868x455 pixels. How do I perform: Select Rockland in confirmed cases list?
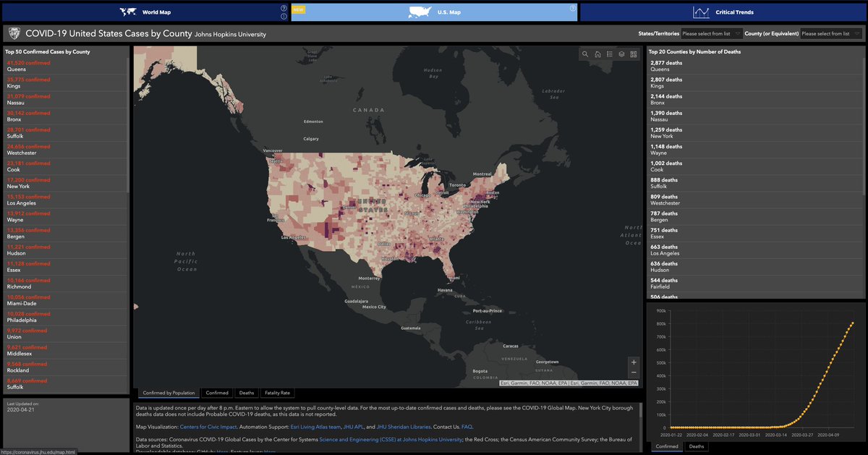(x=65, y=367)
